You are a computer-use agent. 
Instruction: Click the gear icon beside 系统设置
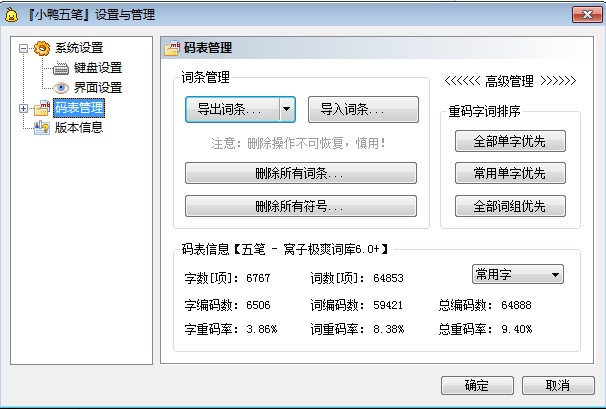(42, 48)
